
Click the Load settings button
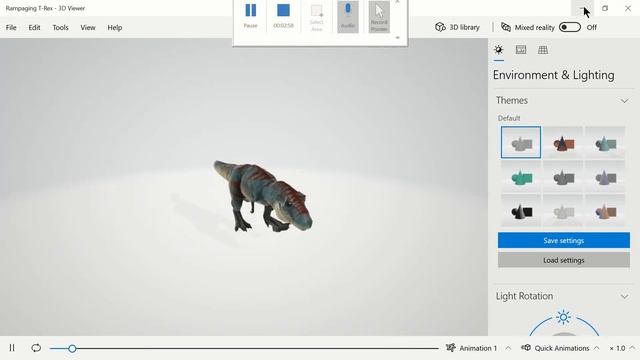pyautogui.click(x=564, y=260)
